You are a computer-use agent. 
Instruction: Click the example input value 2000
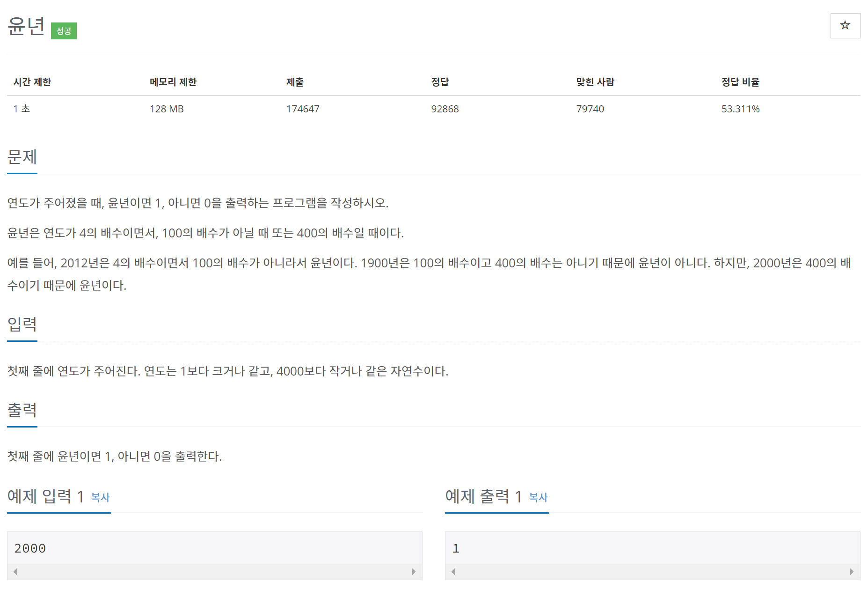point(30,548)
